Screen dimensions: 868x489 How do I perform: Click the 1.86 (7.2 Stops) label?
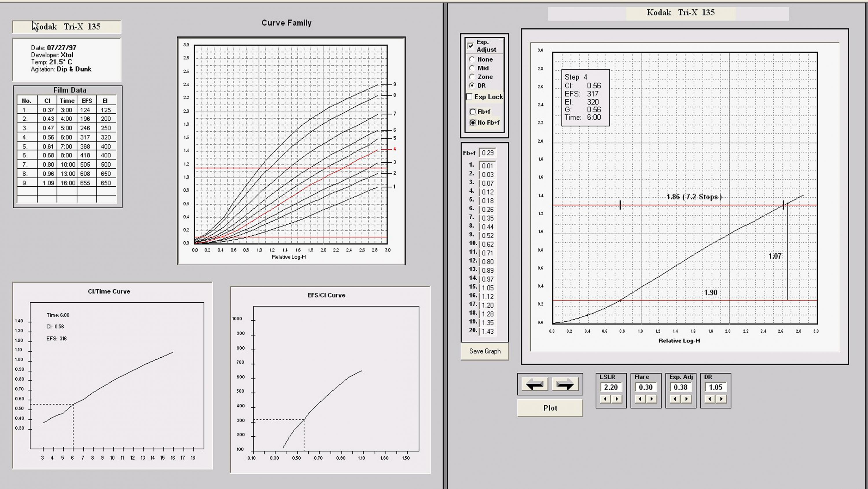(x=694, y=197)
